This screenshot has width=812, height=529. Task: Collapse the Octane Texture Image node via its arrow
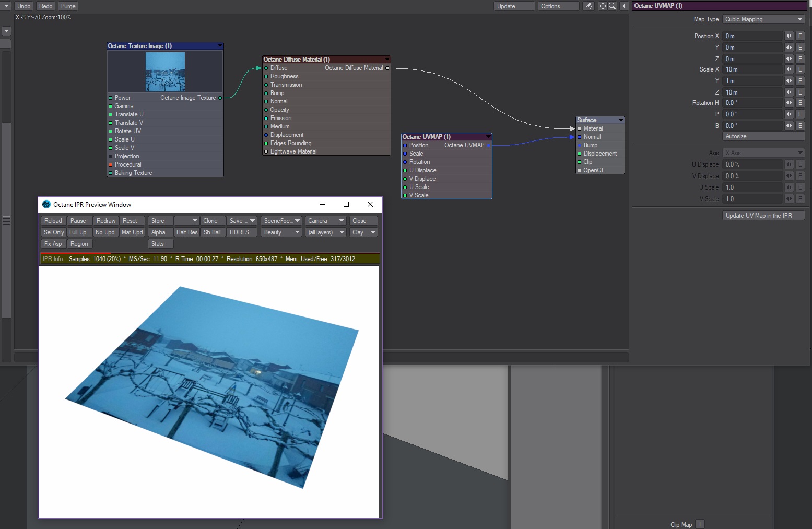[220, 46]
